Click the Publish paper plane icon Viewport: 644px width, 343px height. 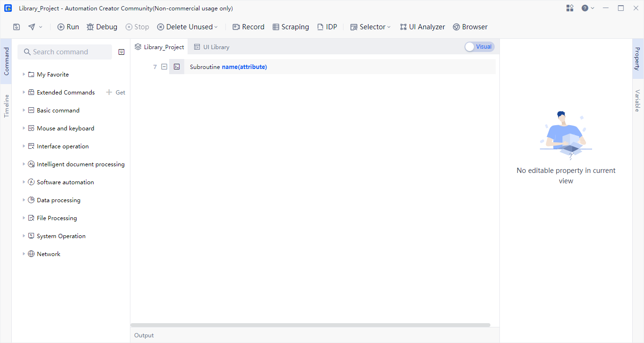32,27
